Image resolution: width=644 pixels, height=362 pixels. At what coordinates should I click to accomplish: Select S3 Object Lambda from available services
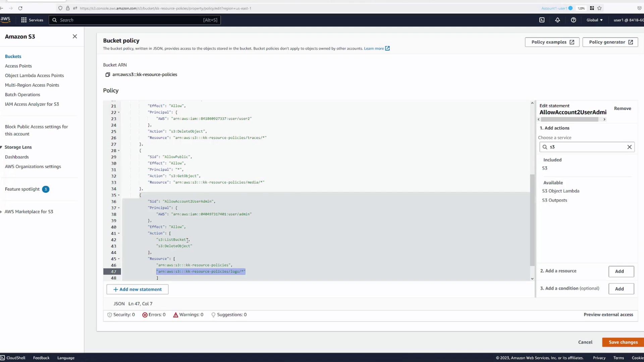[560, 191]
